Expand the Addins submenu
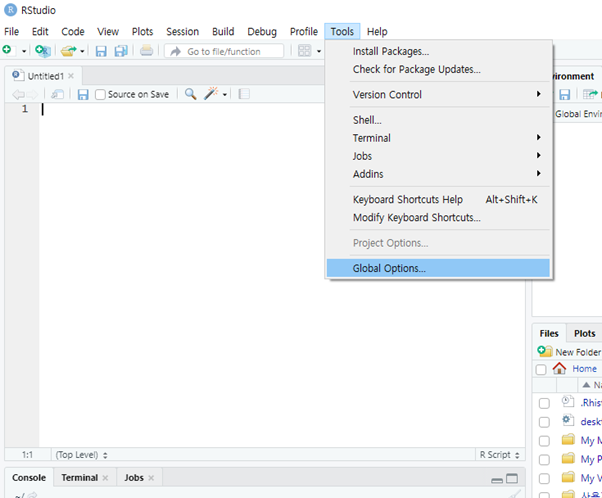 [x=438, y=174]
